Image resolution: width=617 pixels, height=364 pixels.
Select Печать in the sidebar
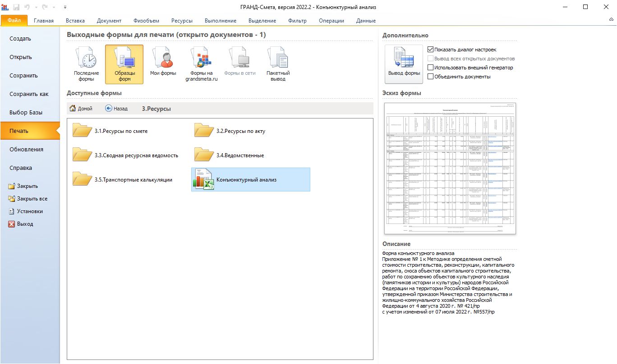tap(30, 131)
